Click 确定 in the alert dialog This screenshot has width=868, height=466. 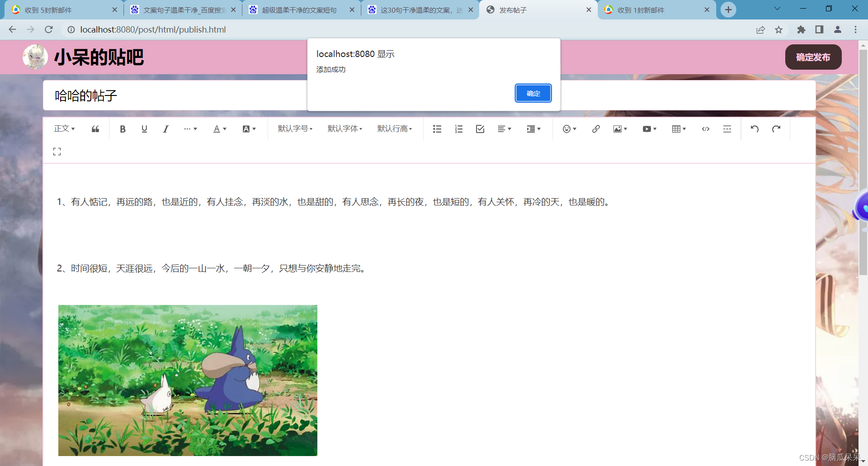533,93
